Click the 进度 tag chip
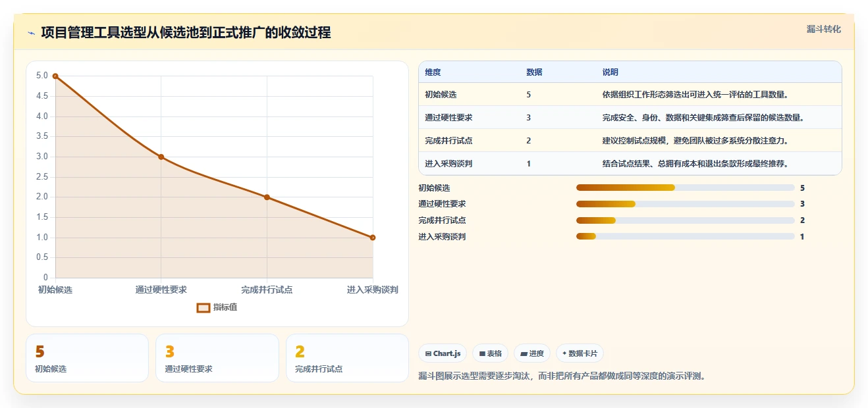Viewport: 868px width, 408px height. [532, 353]
